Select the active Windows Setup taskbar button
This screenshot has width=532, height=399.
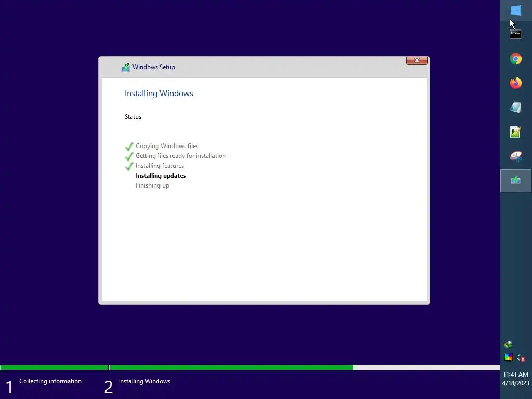coord(516,180)
